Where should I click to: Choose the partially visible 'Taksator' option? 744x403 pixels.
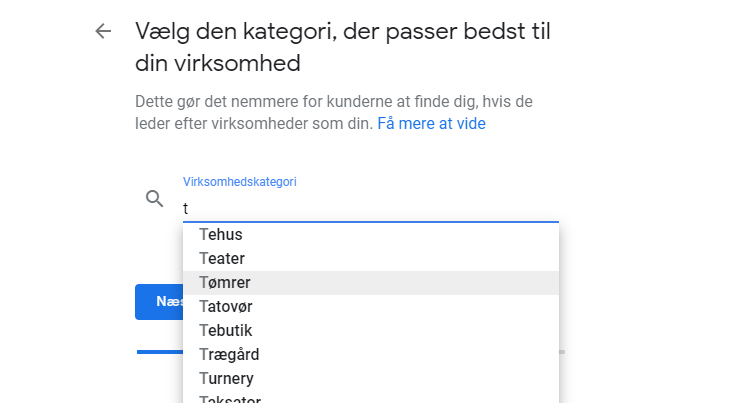point(371,398)
